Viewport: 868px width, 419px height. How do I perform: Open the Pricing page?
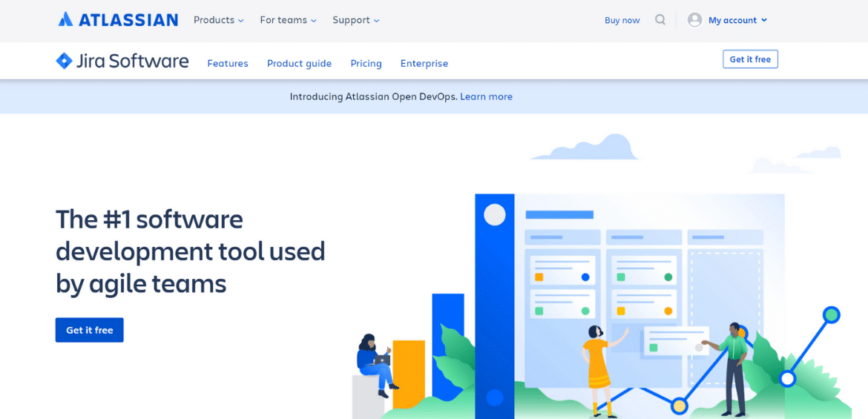(x=366, y=64)
